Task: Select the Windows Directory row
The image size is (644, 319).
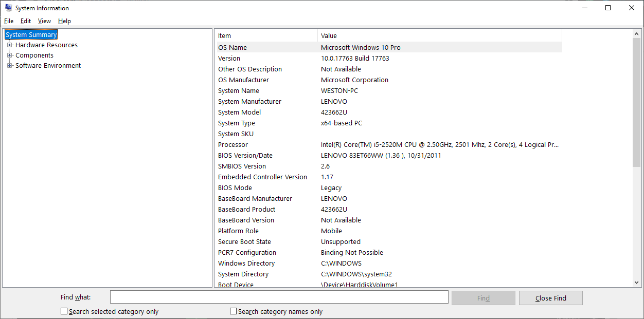Action: 388,263
